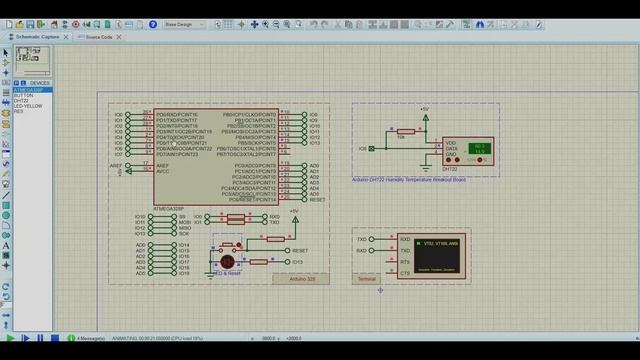Click the Rotate Anti-Clockwise icon
The image size is (640, 360).
[6, 296]
